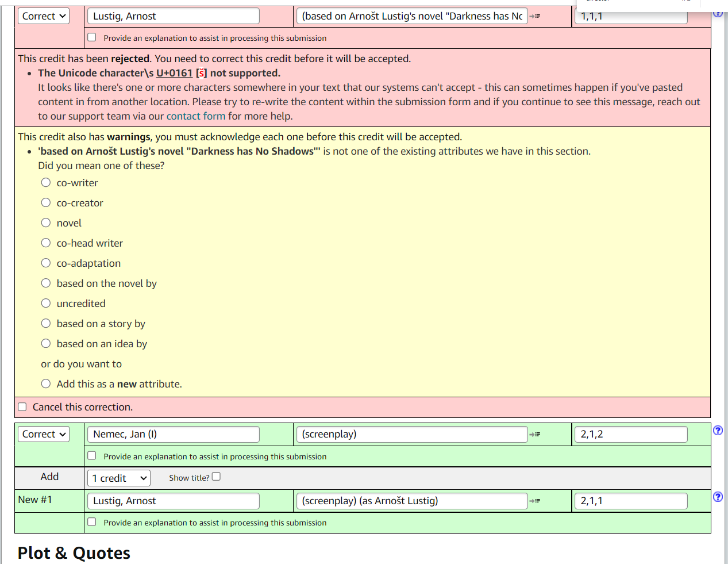728x564 pixels.
Task: Tick the explanation checkbox under Nemec, Jan credit
Action: 92,456
